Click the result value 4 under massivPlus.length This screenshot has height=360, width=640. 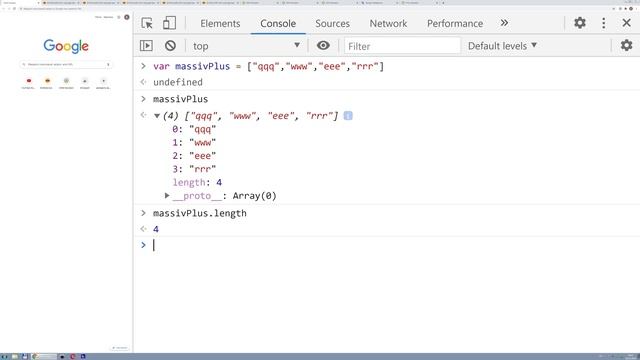coord(156,229)
